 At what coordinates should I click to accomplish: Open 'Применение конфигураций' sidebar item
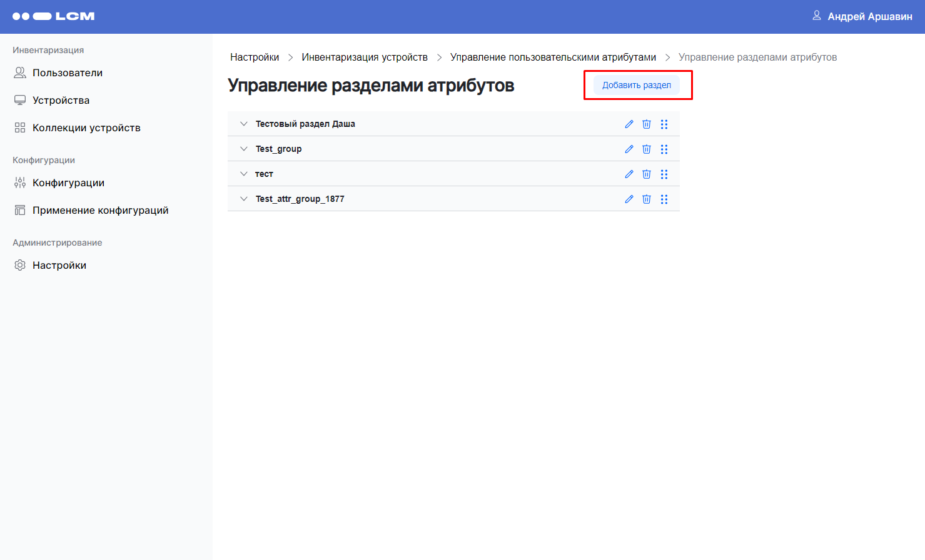100,211
